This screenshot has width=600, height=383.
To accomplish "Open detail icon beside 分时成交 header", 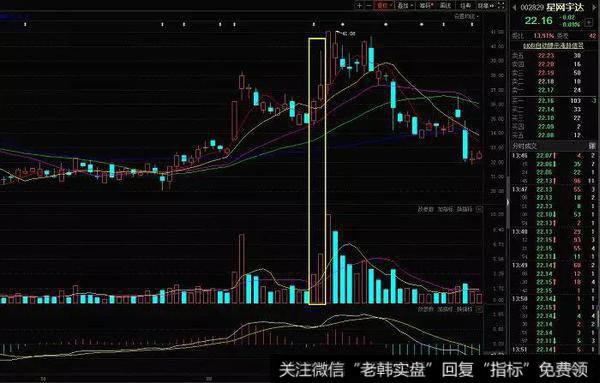I will [x=592, y=146].
